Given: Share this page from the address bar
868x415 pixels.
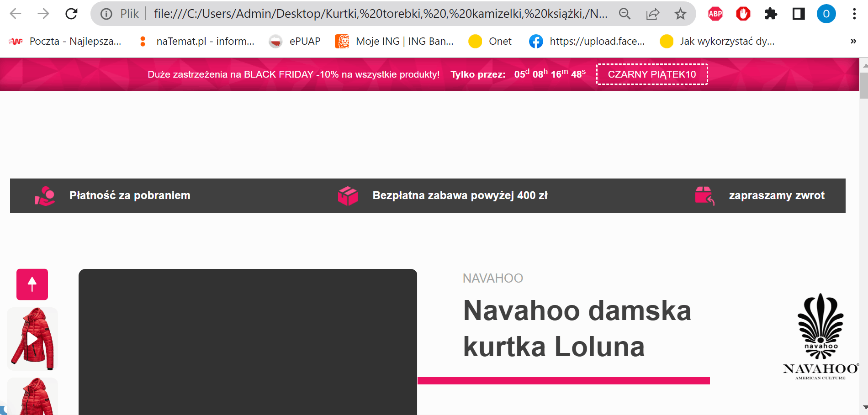Looking at the screenshot, I should 653,14.
